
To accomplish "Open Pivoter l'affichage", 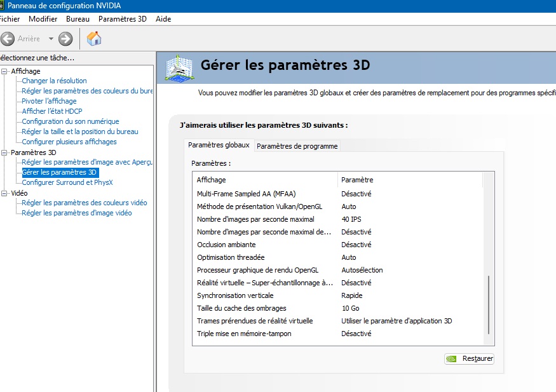I will coord(50,101).
